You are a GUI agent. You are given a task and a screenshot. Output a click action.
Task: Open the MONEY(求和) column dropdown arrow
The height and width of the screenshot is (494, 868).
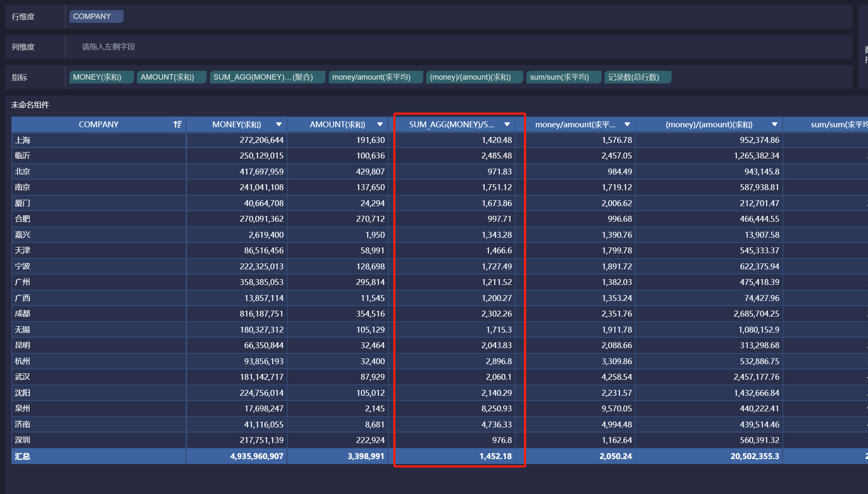pos(279,124)
